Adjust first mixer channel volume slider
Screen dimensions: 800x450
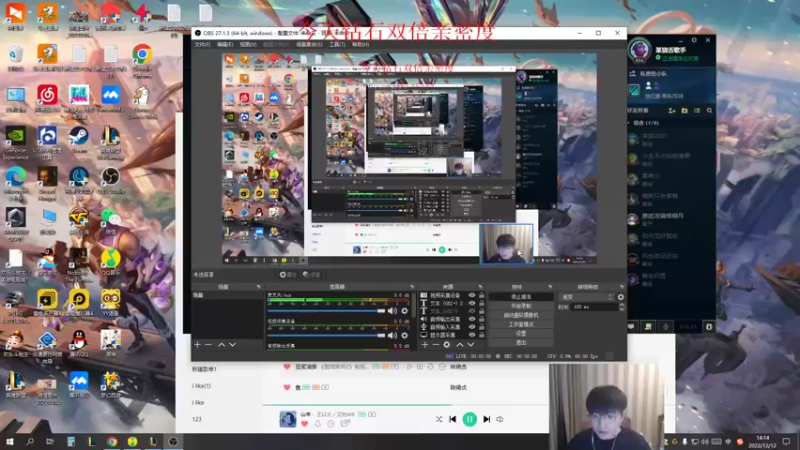[x=326, y=311]
